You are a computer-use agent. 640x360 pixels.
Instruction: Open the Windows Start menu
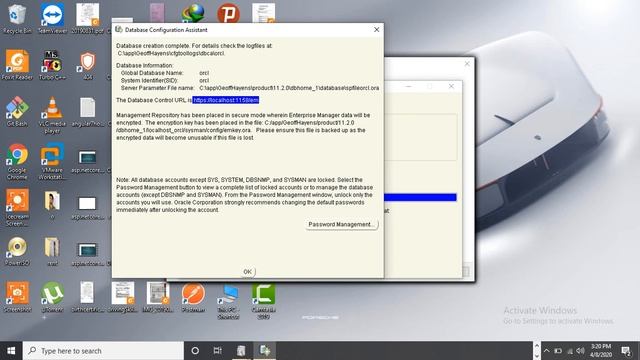pos(11,351)
